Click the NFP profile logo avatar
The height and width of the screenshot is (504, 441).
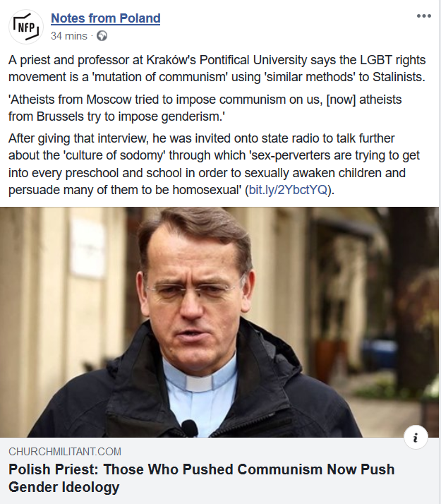click(x=26, y=27)
